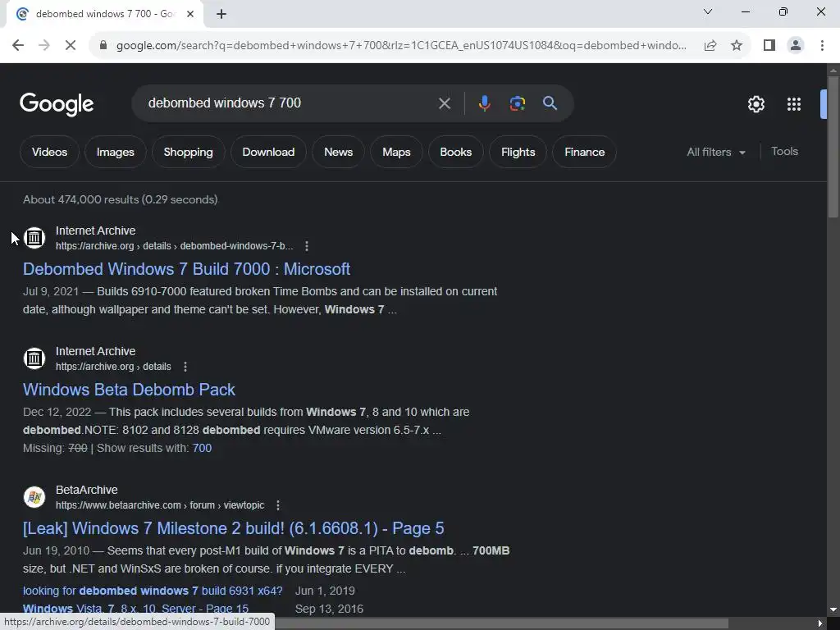The image size is (840, 630).
Task: Switch to the Flights filter
Action: click(518, 152)
